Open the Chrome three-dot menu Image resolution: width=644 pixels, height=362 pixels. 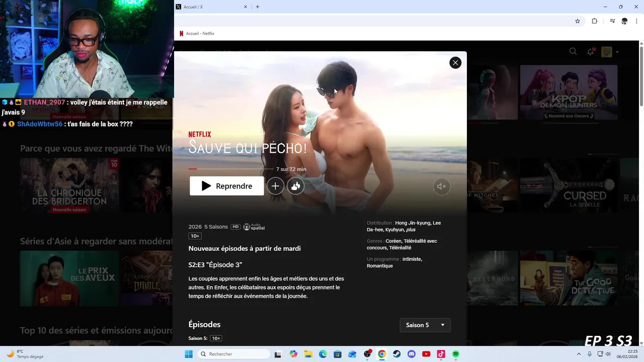coord(636,21)
